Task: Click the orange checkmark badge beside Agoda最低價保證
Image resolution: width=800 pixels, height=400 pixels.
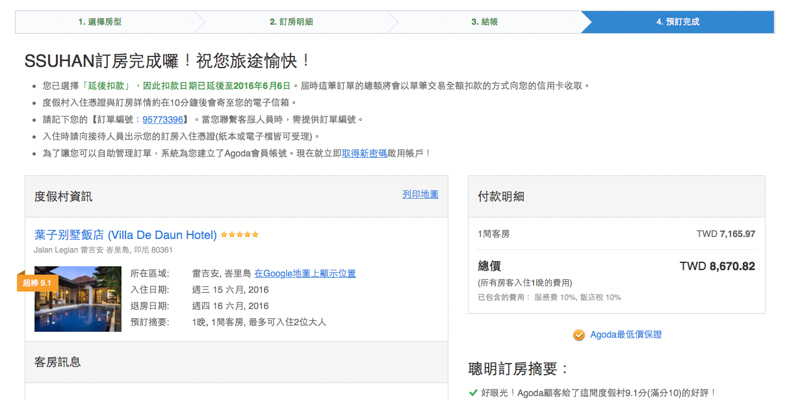Action: coord(579,335)
